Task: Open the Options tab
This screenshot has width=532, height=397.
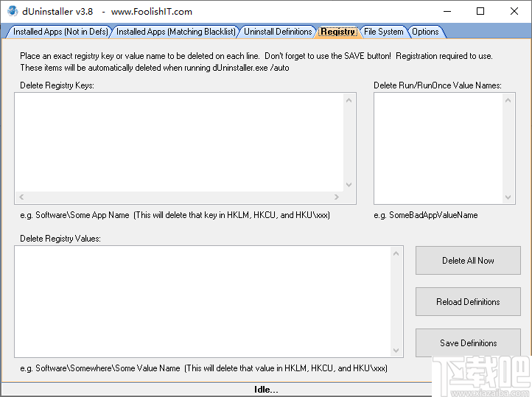Action: 425,32
